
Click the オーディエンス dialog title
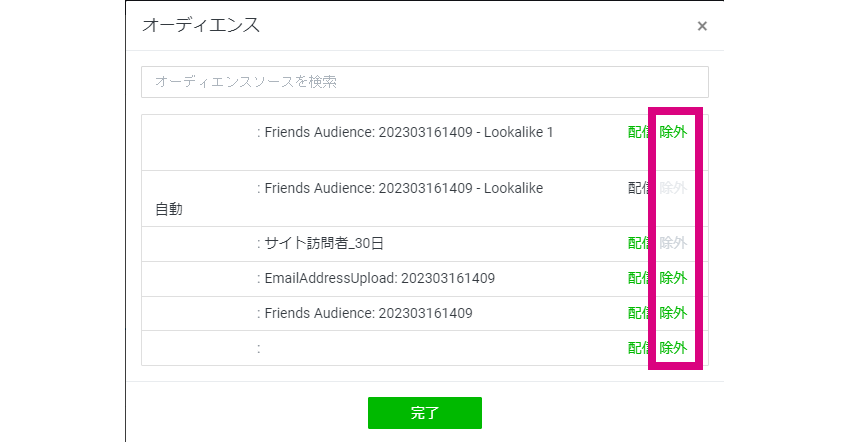tap(201, 25)
